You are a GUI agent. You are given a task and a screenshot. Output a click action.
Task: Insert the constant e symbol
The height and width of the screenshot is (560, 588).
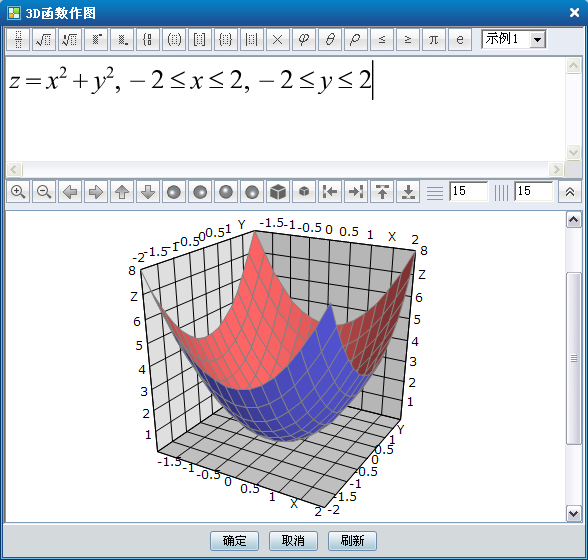coord(460,39)
